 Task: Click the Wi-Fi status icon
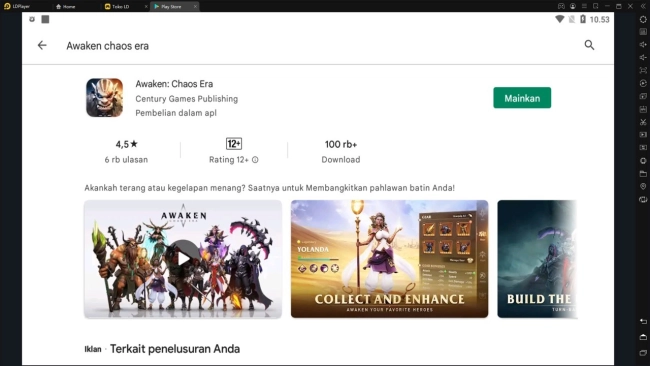pyautogui.click(x=559, y=19)
